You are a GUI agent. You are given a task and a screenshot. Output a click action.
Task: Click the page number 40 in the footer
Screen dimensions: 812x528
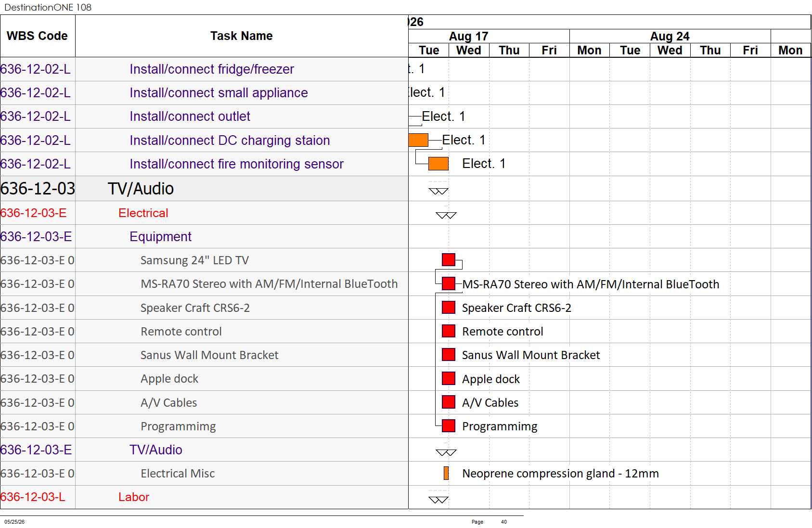click(504, 522)
